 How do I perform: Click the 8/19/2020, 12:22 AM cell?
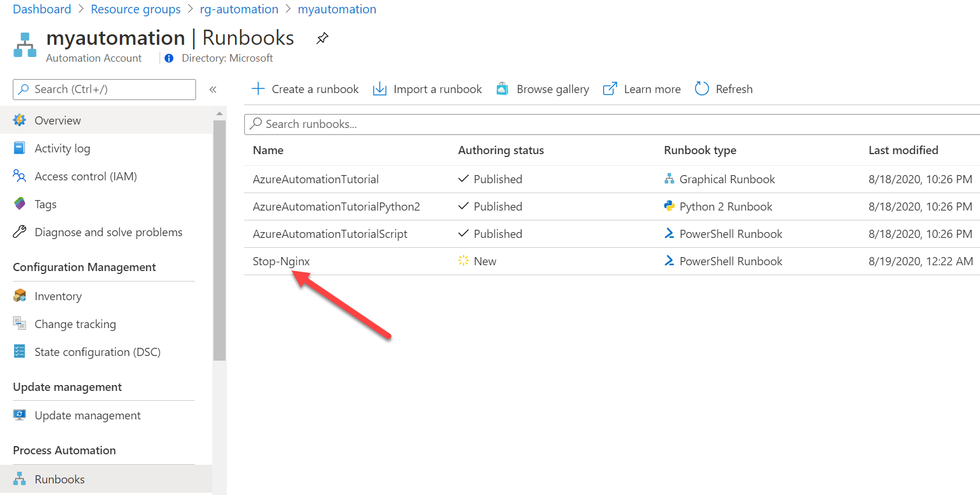point(921,261)
